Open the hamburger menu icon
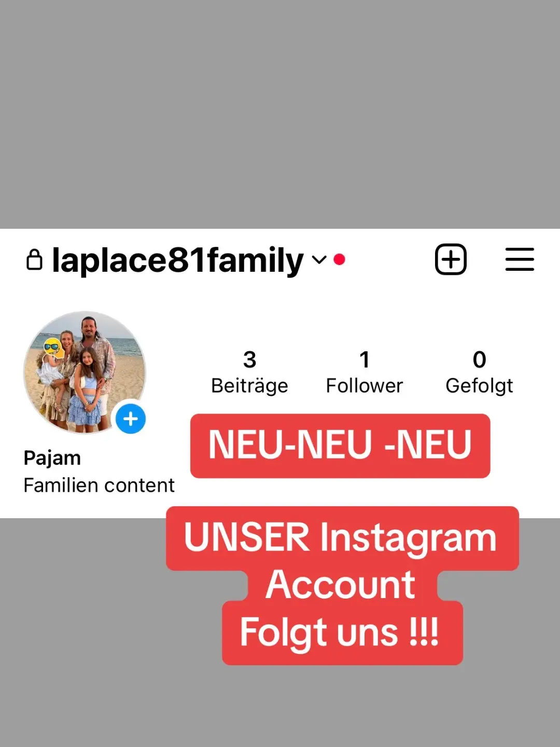Screen dimensions: 560x747 coord(520,259)
